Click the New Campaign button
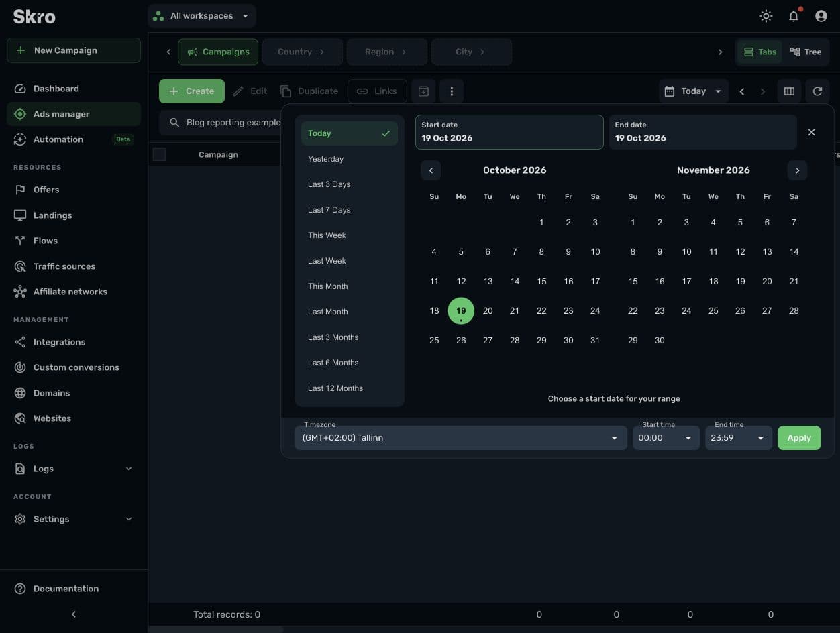 click(x=74, y=50)
